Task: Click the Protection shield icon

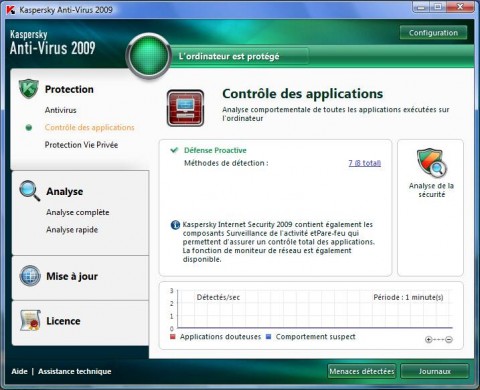Action: point(29,89)
